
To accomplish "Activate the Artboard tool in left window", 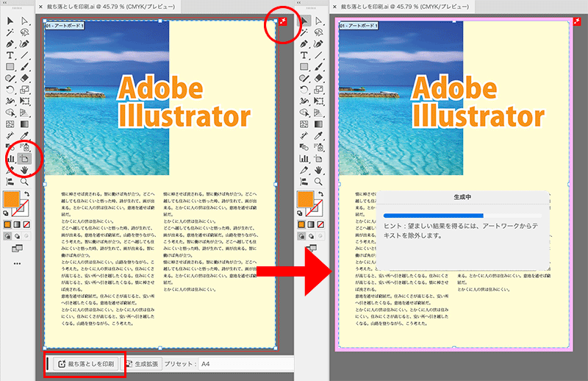I will pos(24,159).
